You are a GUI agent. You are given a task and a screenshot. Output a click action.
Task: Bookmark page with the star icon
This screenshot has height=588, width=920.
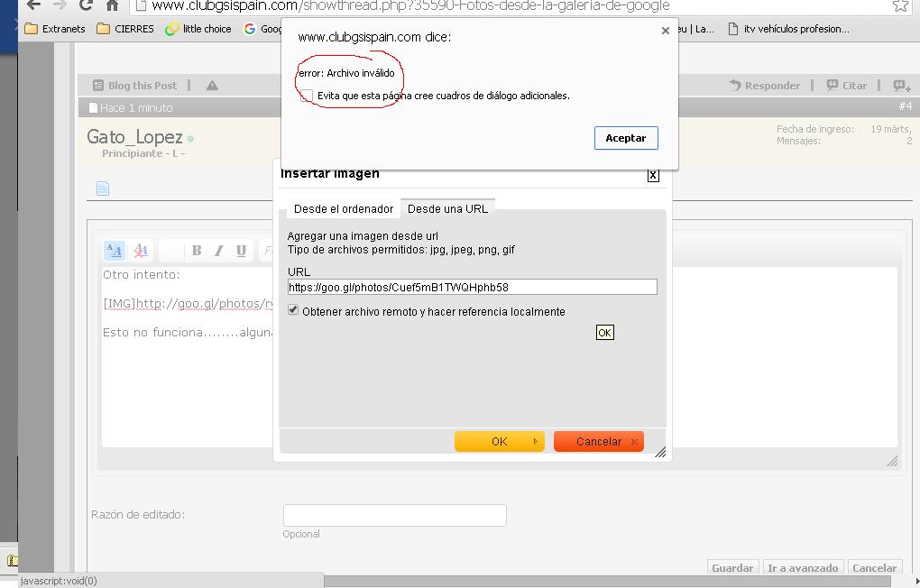899,5
